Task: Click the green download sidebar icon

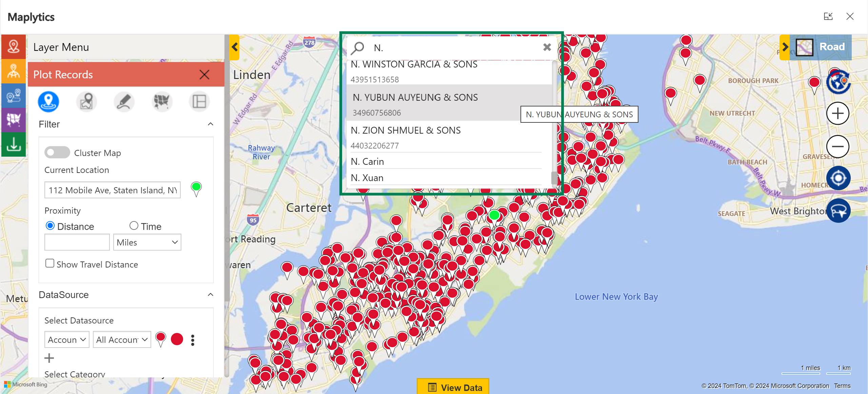Action: pyautogui.click(x=14, y=144)
